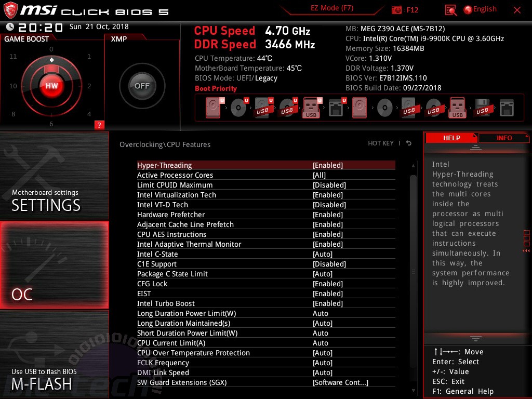Select legacy CD/DVD boot icon without U badge

pos(385,108)
